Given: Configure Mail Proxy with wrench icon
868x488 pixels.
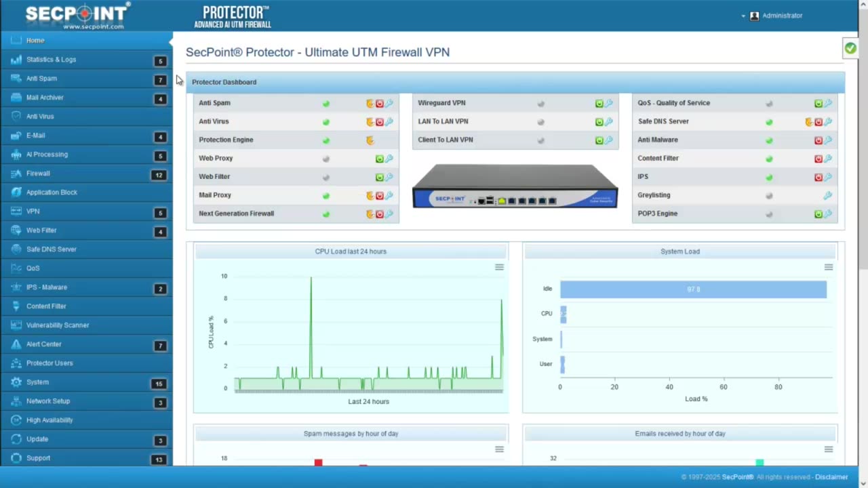Looking at the screenshot, I should coord(389,195).
